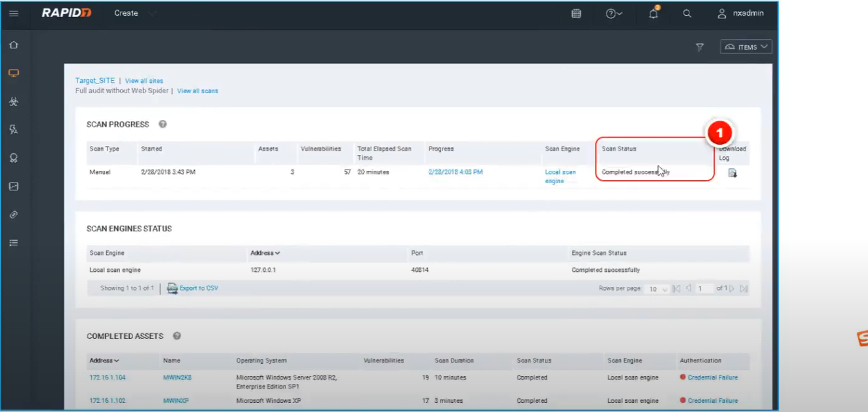
Task: Open Local scan engine link in Scan Progress
Action: click(x=560, y=177)
